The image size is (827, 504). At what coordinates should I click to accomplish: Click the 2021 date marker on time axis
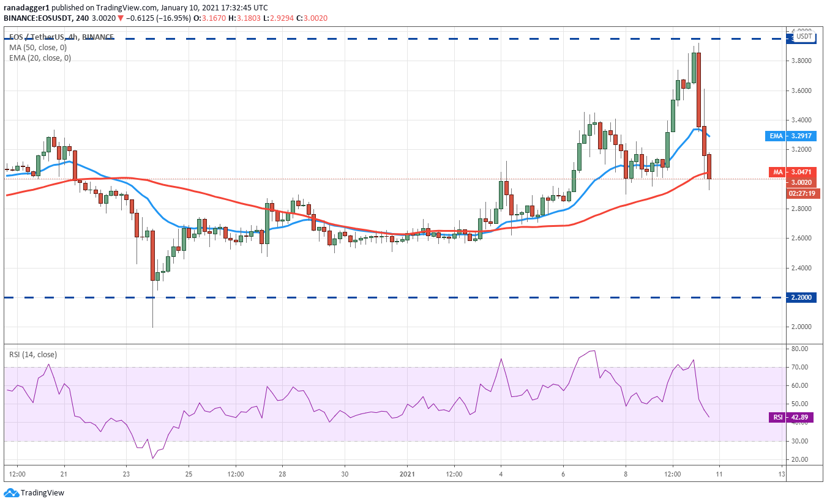407,475
